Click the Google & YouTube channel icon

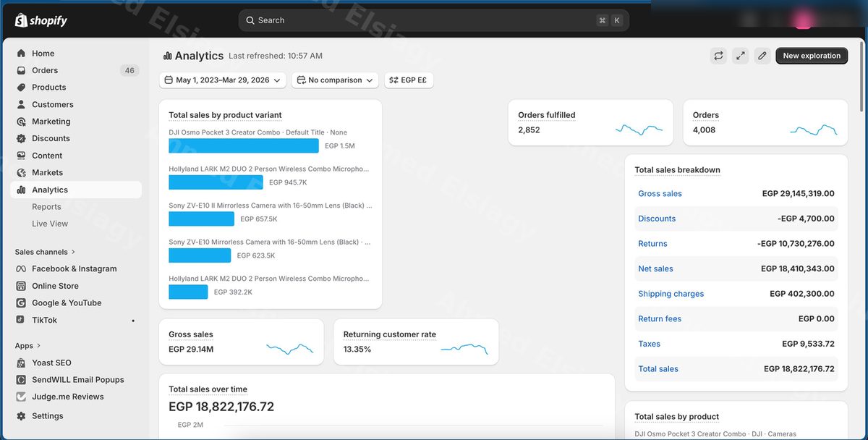coord(21,302)
